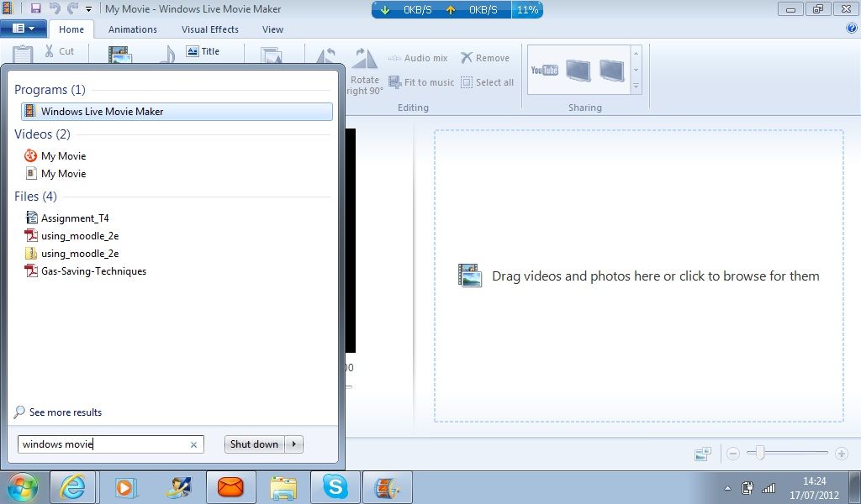Click the Videos (2) results header
This screenshot has width=861, height=504.
[x=42, y=134]
